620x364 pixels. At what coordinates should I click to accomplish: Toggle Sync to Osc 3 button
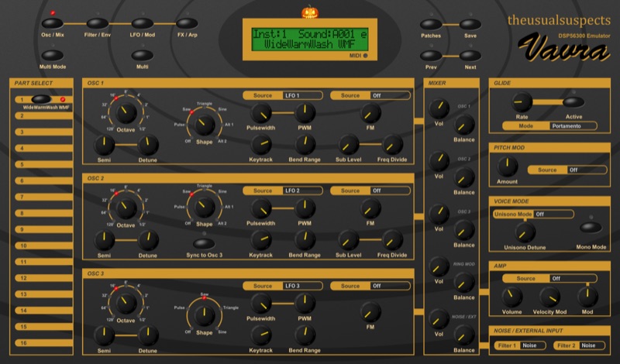(x=204, y=243)
